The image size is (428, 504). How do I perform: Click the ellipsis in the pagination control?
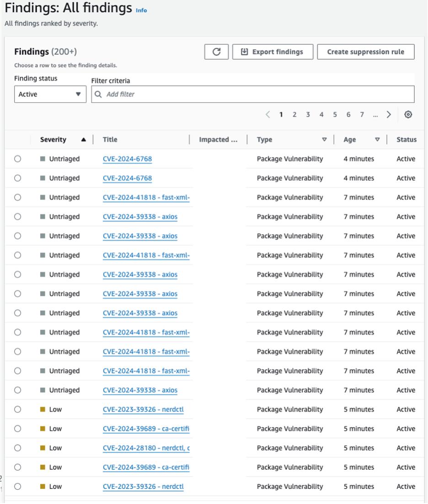(x=375, y=114)
